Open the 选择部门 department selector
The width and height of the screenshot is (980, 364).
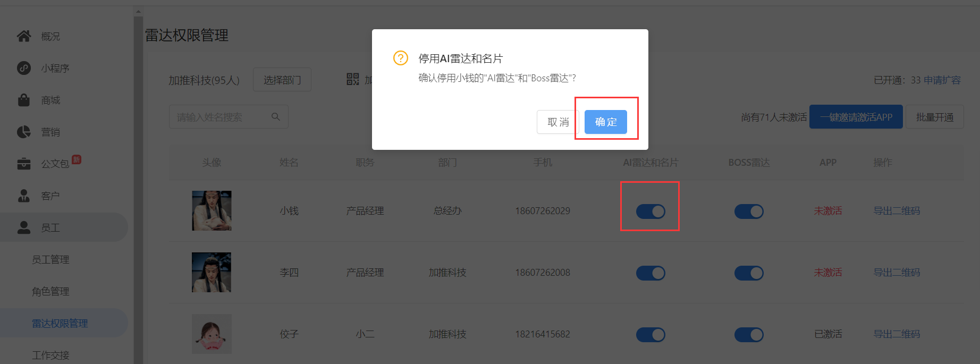(282, 80)
